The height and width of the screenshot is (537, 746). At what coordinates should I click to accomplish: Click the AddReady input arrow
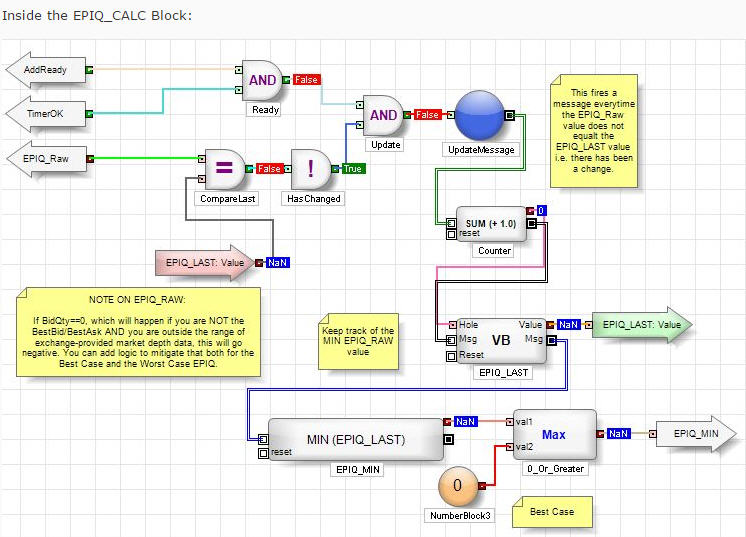pos(44,70)
